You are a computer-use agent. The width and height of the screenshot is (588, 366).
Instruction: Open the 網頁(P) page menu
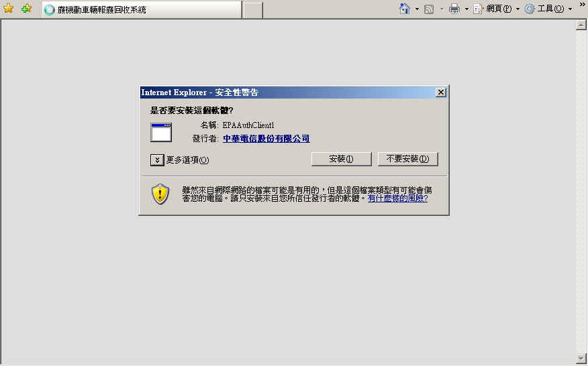click(496, 9)
